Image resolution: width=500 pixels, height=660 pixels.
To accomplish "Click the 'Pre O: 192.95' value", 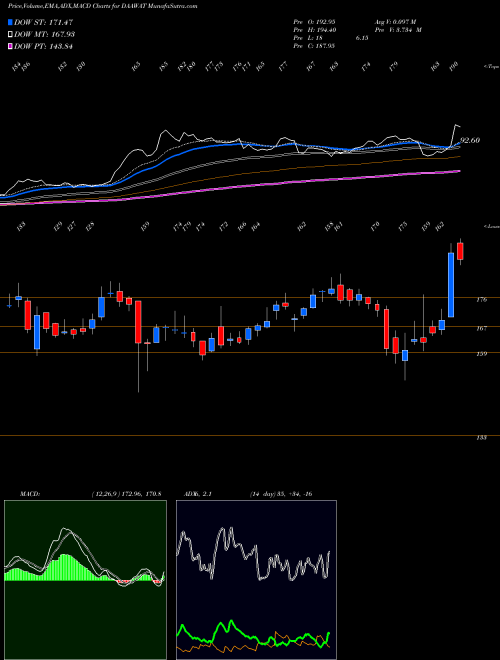I will pos(314,21).
